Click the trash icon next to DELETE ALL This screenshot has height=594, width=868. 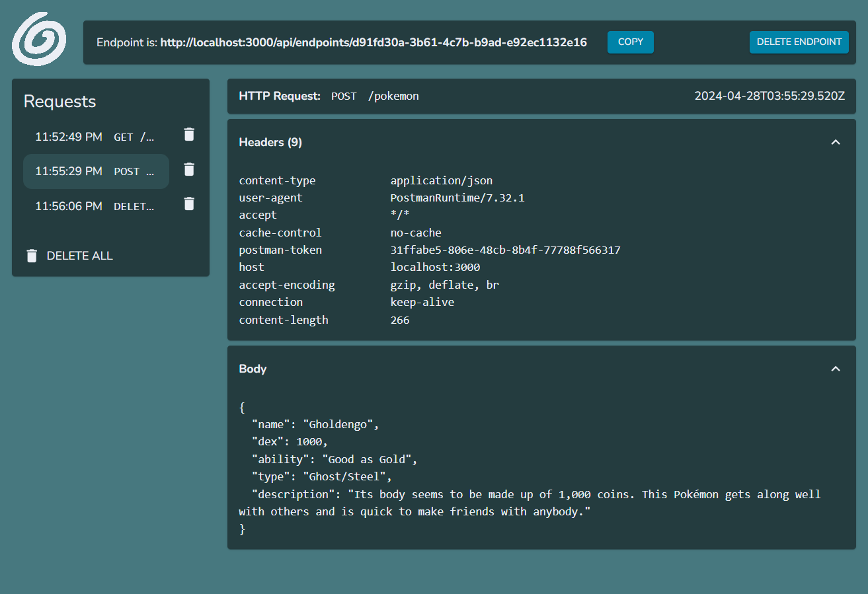click(32, 256)
